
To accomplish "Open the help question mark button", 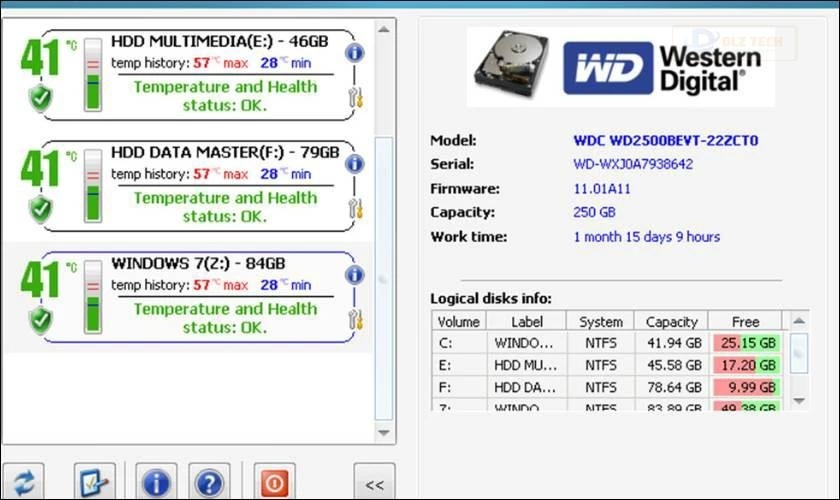I will tap(209, 482).
